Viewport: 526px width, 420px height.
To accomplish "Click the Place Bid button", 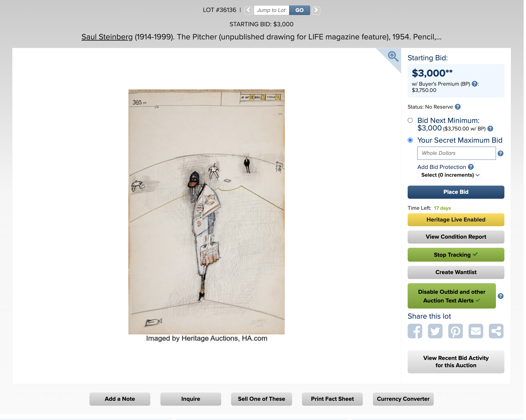I will tap(456, 192).
